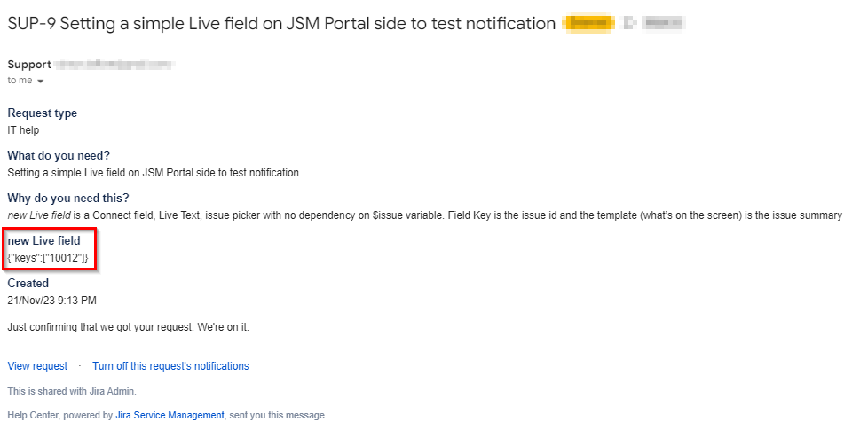Click the Created heading
The width and height of the screenshot is (868, 438).
pos(28,284)
